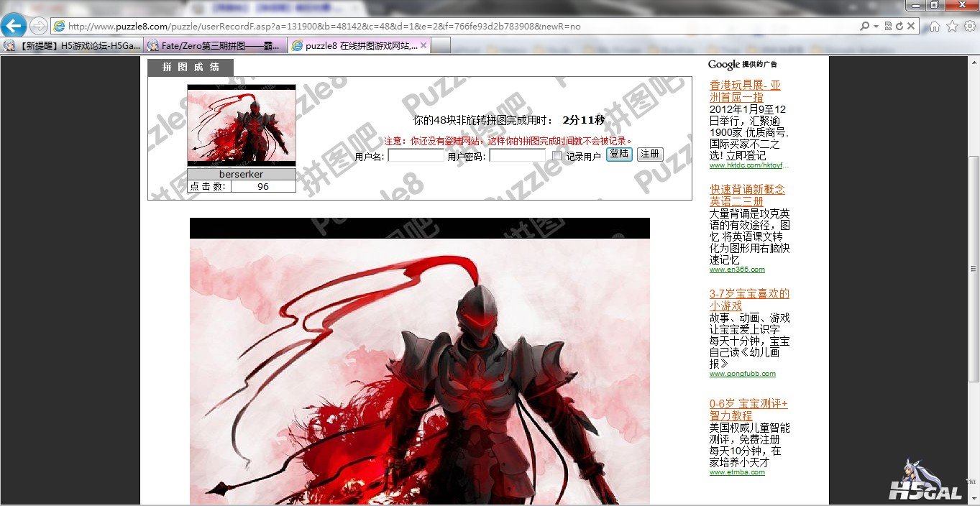Close the puzzle8 tab
Viewport: 980px width, 506px height.
[x=423, y=45]
